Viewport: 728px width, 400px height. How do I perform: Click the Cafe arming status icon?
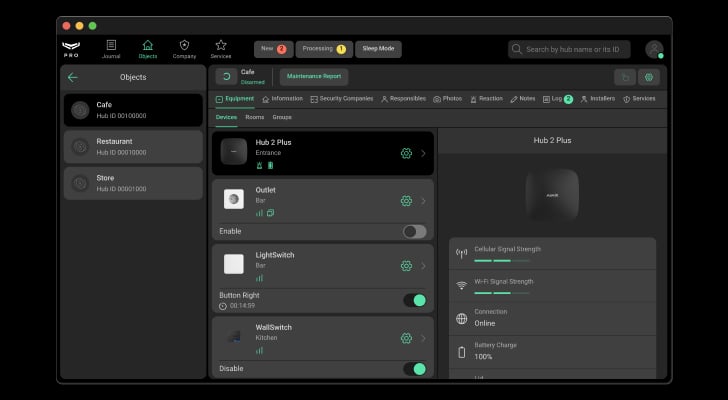pos(226,77)
